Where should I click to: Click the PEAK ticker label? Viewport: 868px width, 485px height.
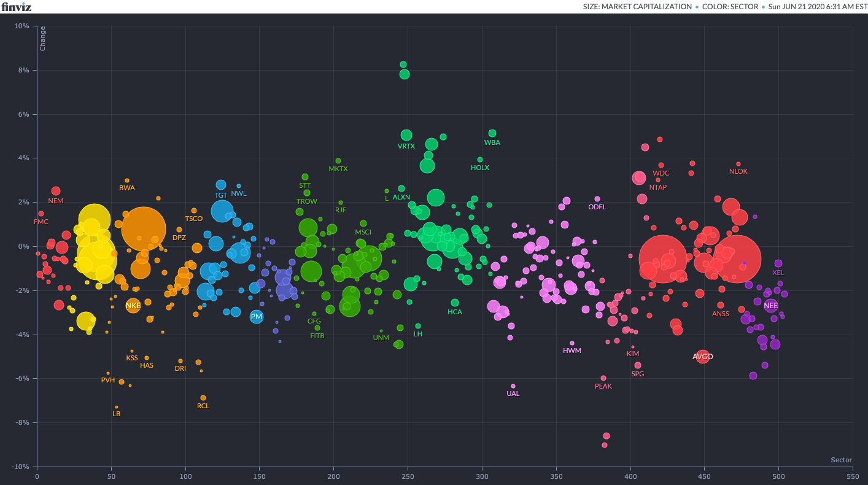(603, 386)
